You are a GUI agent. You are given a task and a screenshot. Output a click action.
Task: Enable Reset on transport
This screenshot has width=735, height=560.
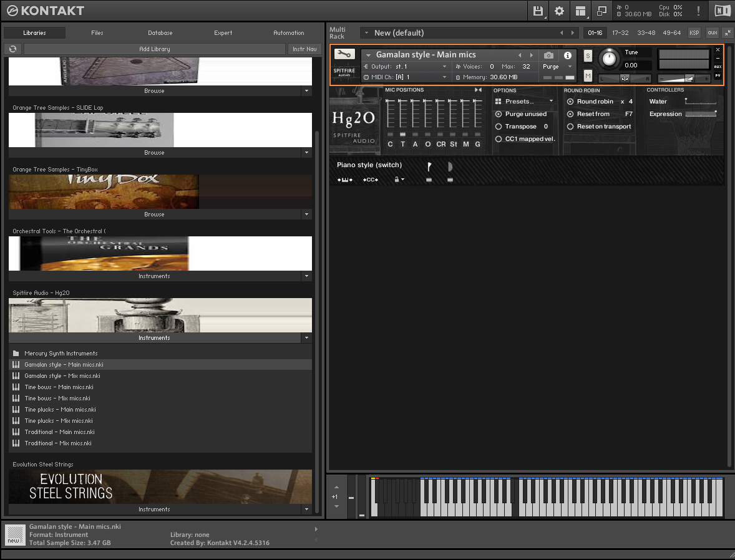pyautogui.click(x=570, y=127)
